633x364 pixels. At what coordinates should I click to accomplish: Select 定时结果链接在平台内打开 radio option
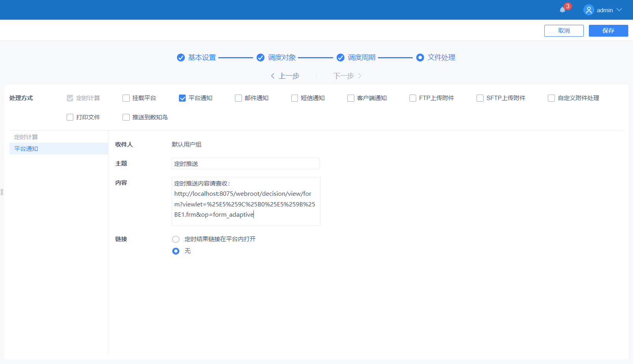pyautogui.click(x=176, y=239)
